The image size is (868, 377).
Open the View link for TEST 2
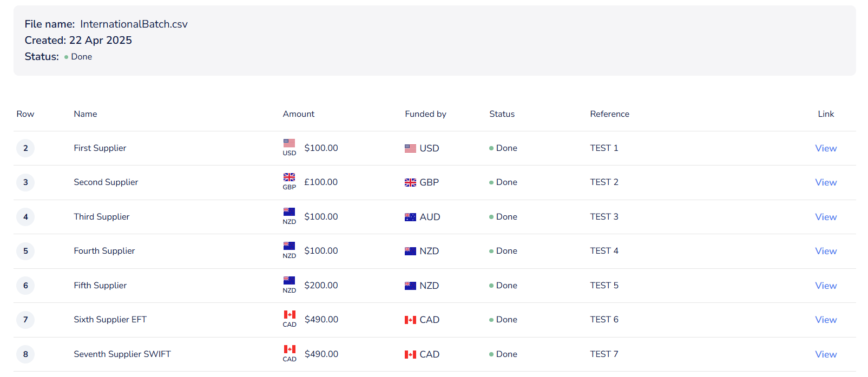(826, 182)
